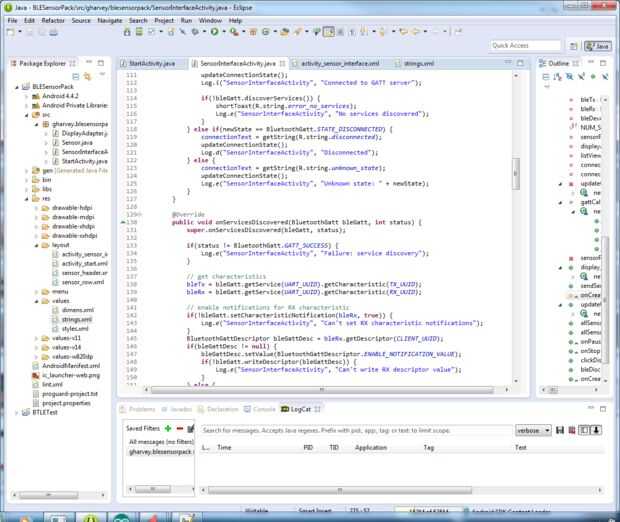Switch to the Console tab
This screenshot has width=620, height=522.
[x=260, y=409]
